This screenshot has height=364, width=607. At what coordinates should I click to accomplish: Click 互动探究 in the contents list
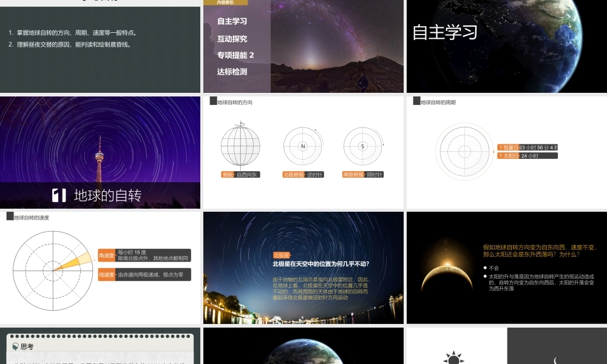[x=232, y=39]
